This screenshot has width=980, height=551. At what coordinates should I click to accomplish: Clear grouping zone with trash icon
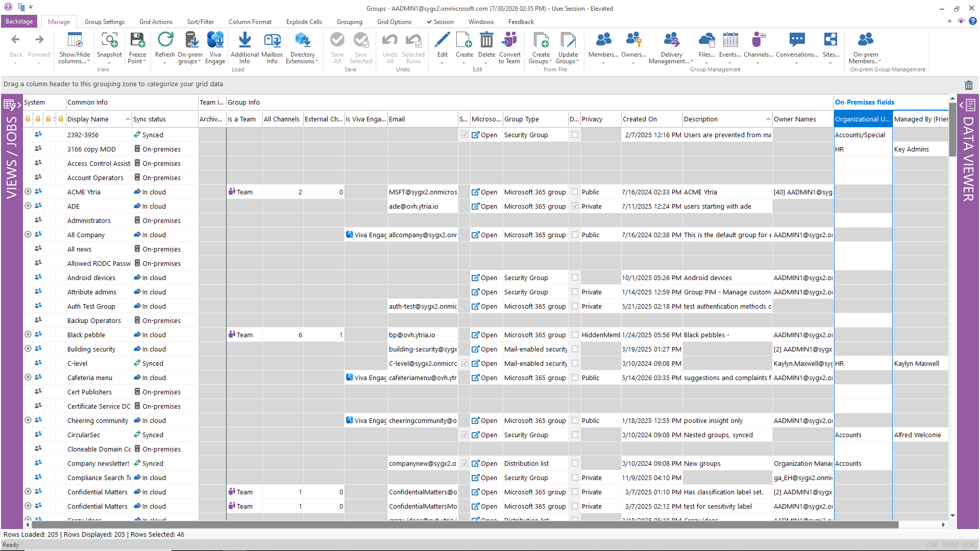coord(968,85)
